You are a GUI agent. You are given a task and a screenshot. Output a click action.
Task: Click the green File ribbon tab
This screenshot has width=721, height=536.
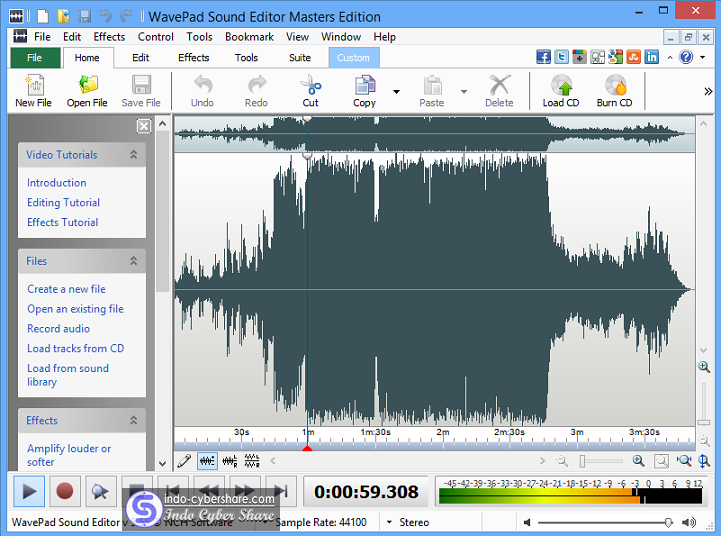[x=35, y=57]
